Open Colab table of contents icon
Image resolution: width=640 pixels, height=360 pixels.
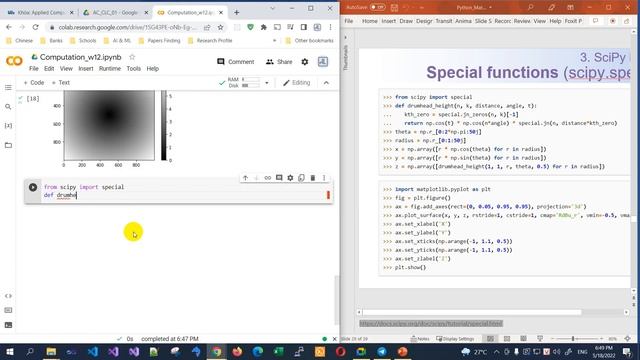tap(8, 88)
